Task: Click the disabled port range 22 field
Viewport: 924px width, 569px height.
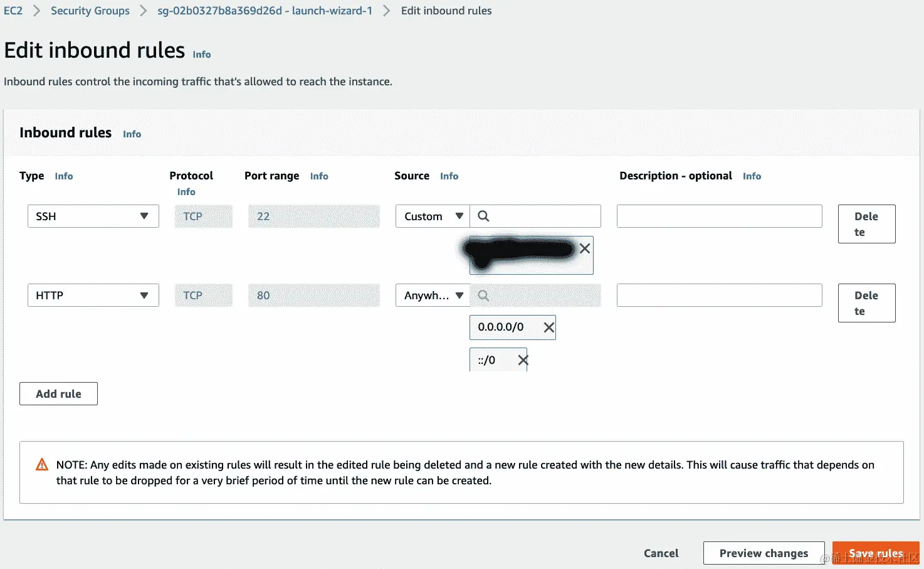Action: (313, 216)
